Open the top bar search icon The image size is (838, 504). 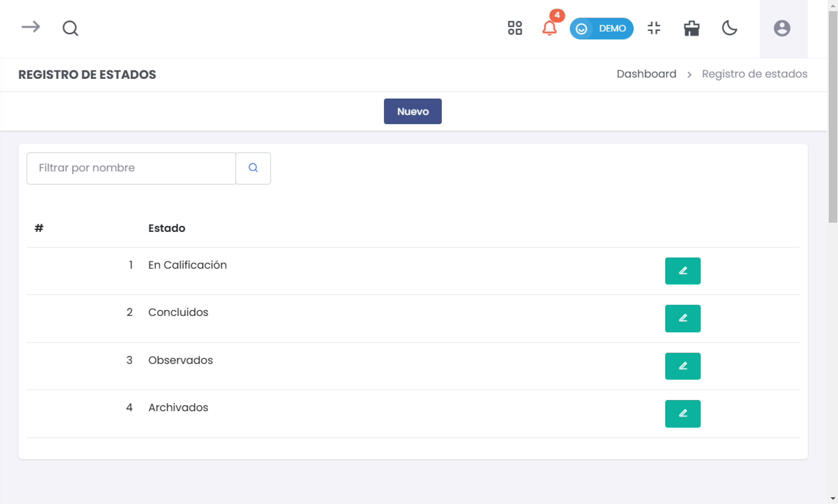coord(70,28)
